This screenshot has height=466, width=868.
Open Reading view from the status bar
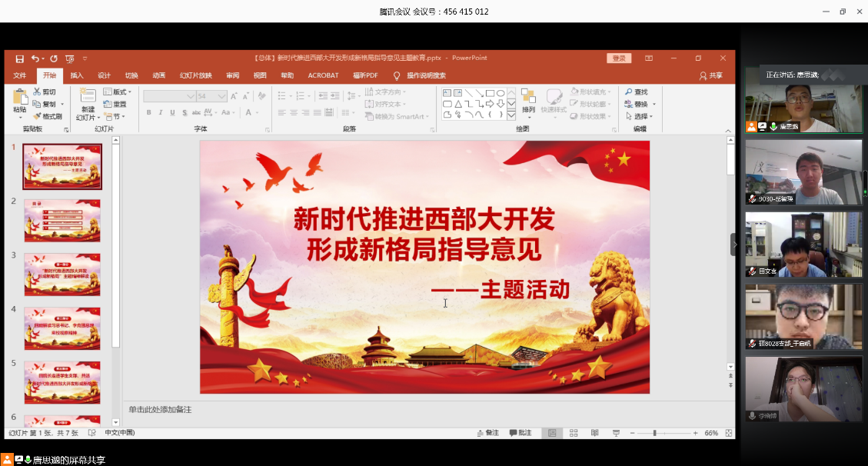point(594,433)
